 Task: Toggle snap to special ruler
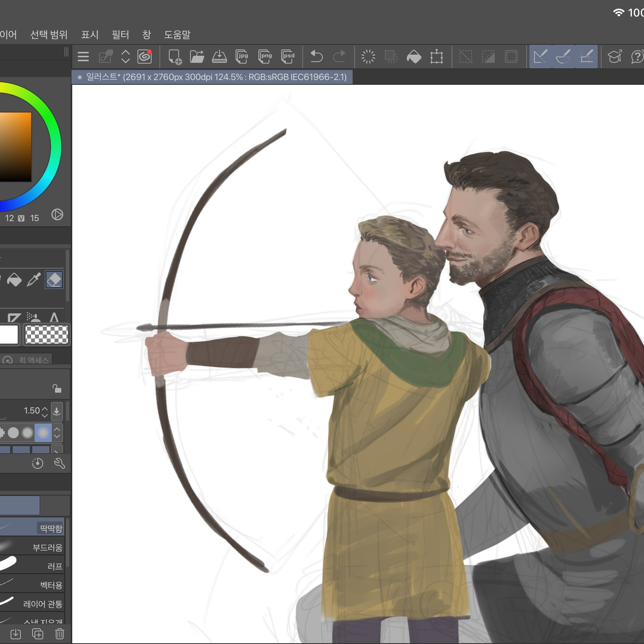pyautogui.click(x=563, y=57)
